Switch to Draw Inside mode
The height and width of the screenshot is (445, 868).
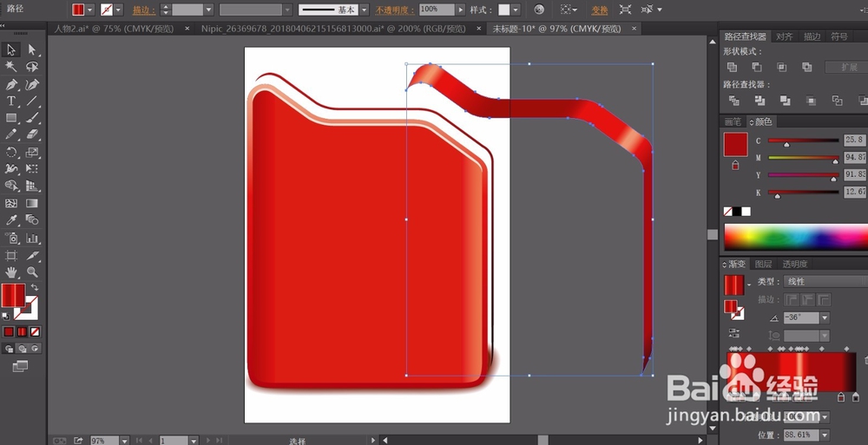pos(36,349)
